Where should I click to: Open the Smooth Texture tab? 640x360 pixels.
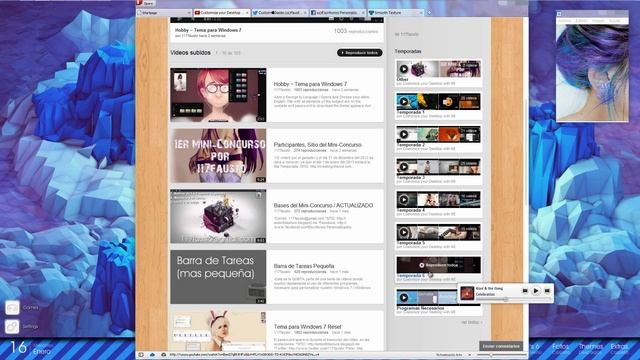click(395, 13)
